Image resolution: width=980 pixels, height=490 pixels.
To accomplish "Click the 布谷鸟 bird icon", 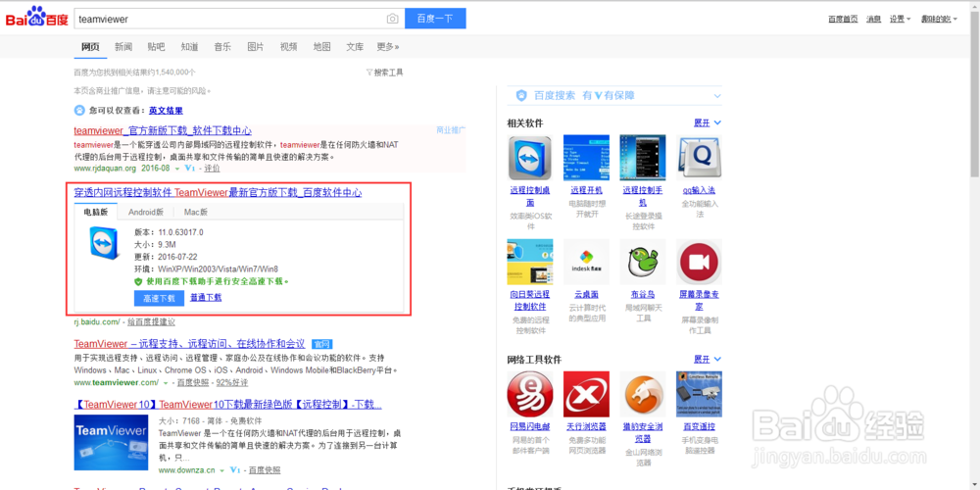I will pos(643,262).
